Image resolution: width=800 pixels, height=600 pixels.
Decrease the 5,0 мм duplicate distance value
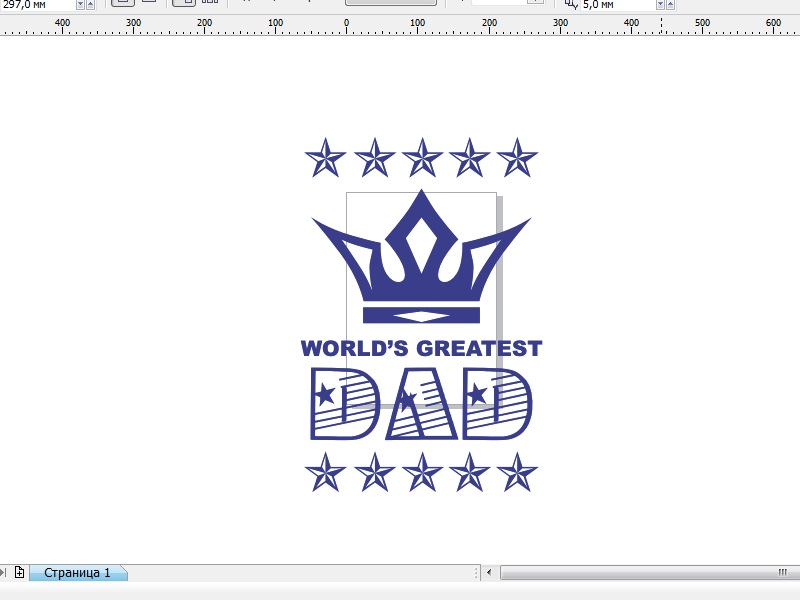660,5
